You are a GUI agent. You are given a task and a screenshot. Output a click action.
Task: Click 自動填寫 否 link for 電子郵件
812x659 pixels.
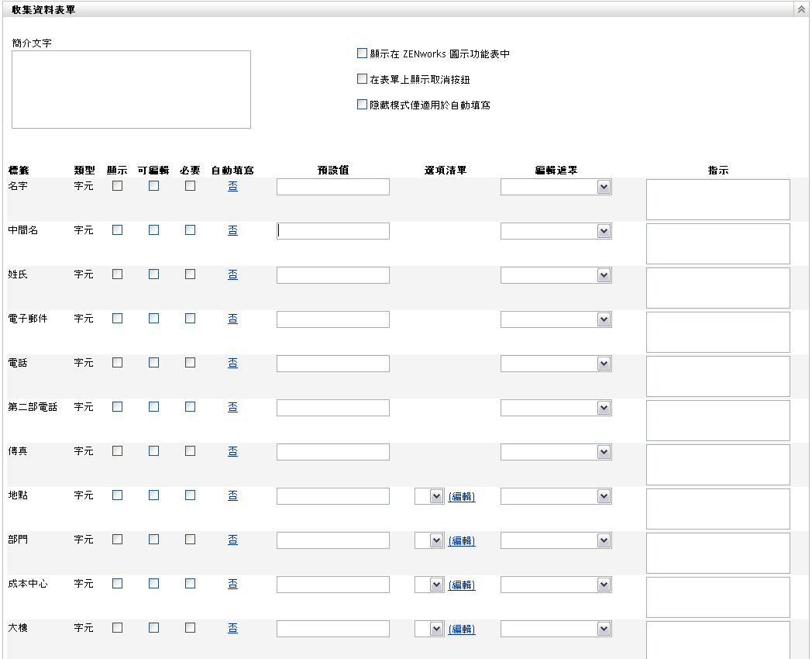coord(232,319)
